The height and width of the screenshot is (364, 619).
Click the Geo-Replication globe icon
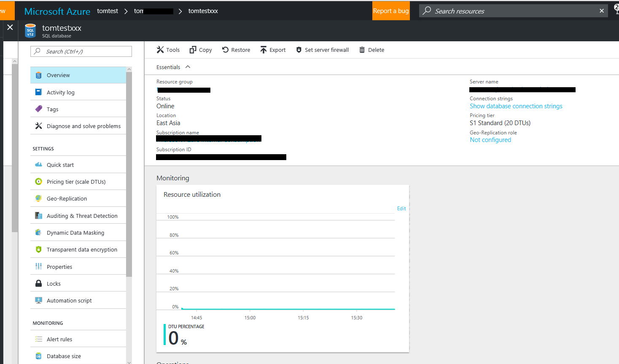click(38, 198)
